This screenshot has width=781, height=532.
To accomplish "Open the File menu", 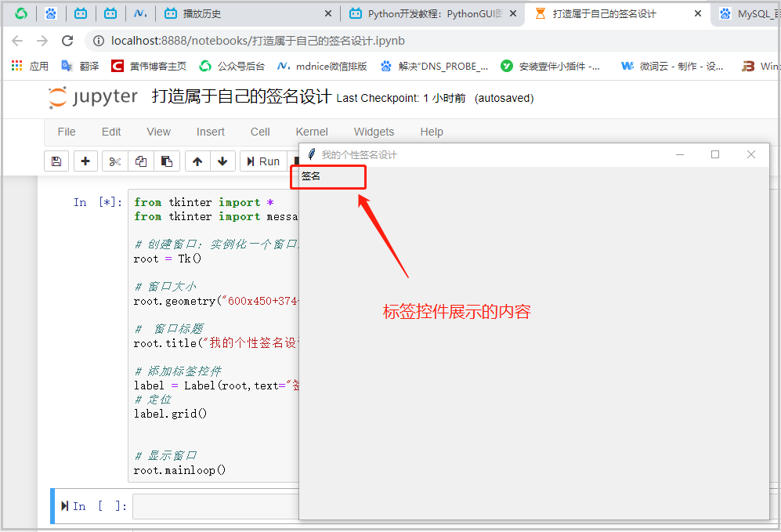I will pyautogui.click(x=66, y=132).
